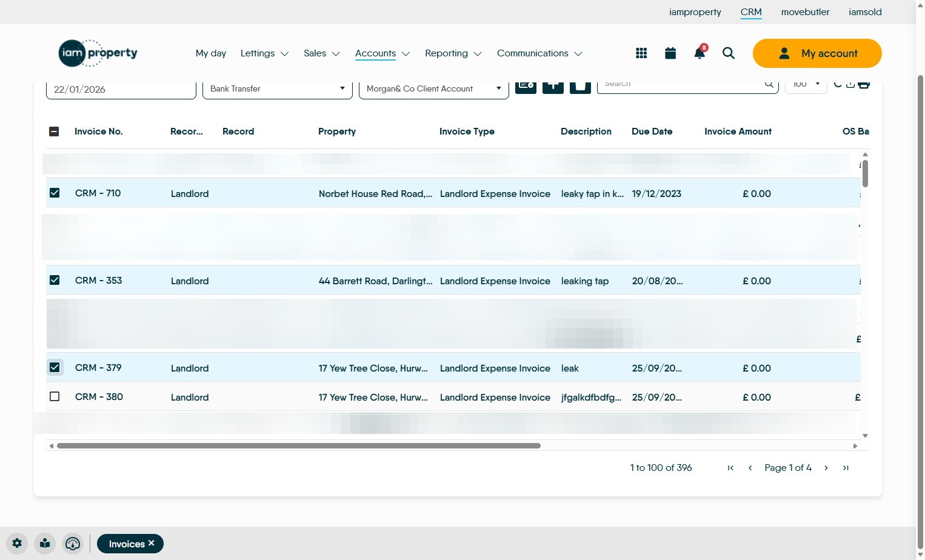Click invoice number CRM - 380

[x=99, y=397]
